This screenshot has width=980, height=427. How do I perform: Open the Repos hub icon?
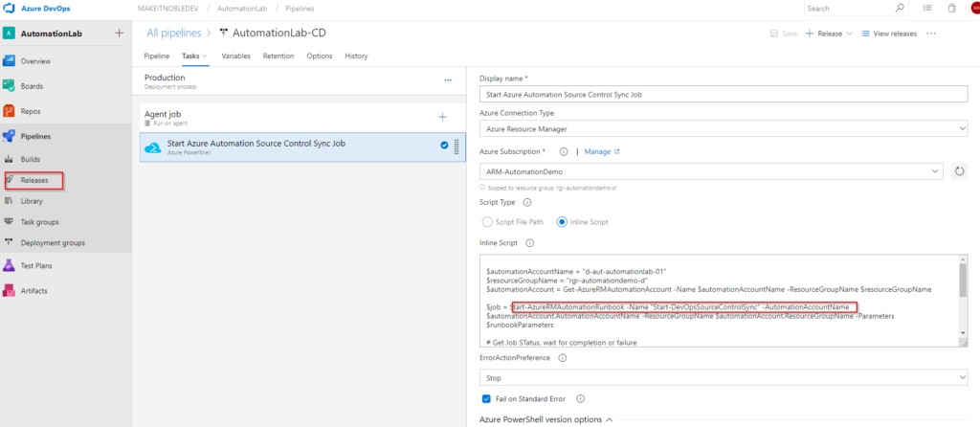point(9,111)
